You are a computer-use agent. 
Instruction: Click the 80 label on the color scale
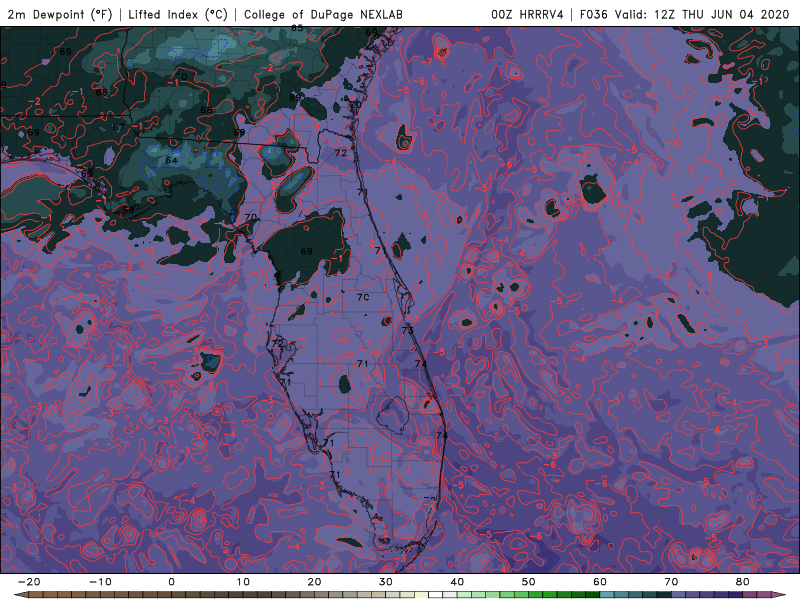(x=743, y=582)
